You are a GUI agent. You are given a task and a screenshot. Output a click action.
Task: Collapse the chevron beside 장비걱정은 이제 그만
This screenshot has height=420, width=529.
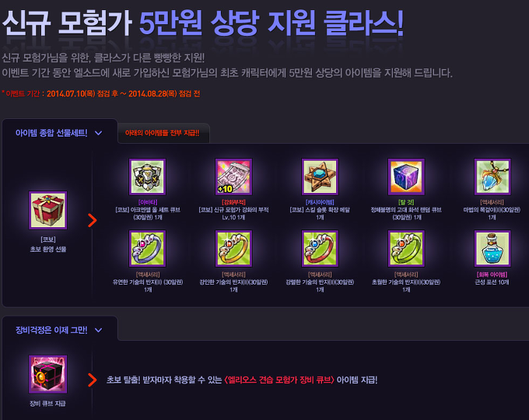(98, 330)
